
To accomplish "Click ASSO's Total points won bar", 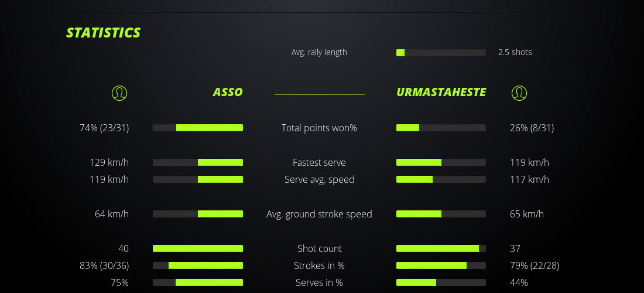I will click(x=198, y=128).
